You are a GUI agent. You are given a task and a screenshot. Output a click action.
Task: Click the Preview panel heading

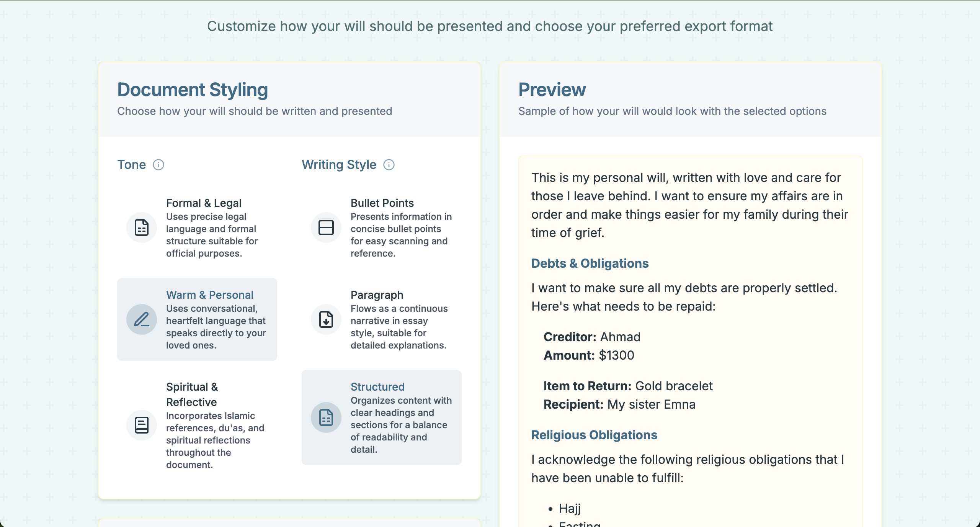(552, 90)
